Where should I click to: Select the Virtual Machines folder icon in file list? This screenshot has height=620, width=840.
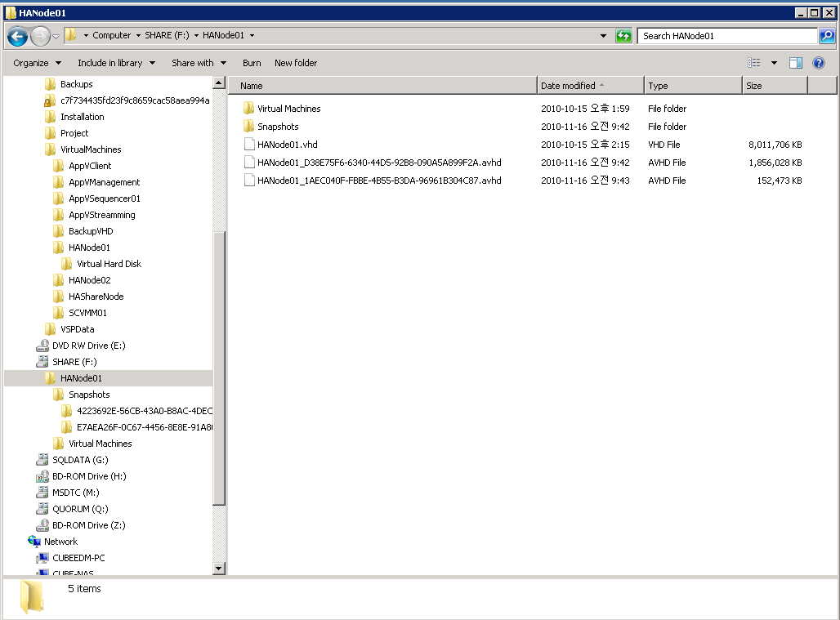[248, 108]
